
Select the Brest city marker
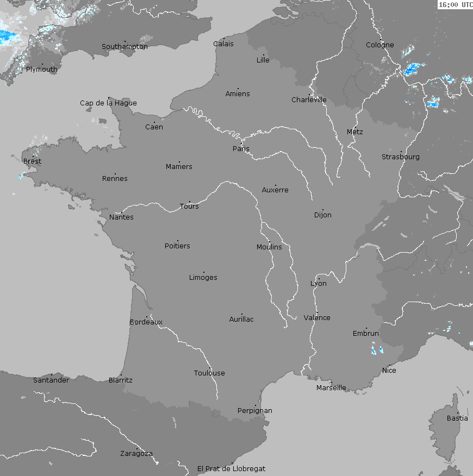point(33,156)
